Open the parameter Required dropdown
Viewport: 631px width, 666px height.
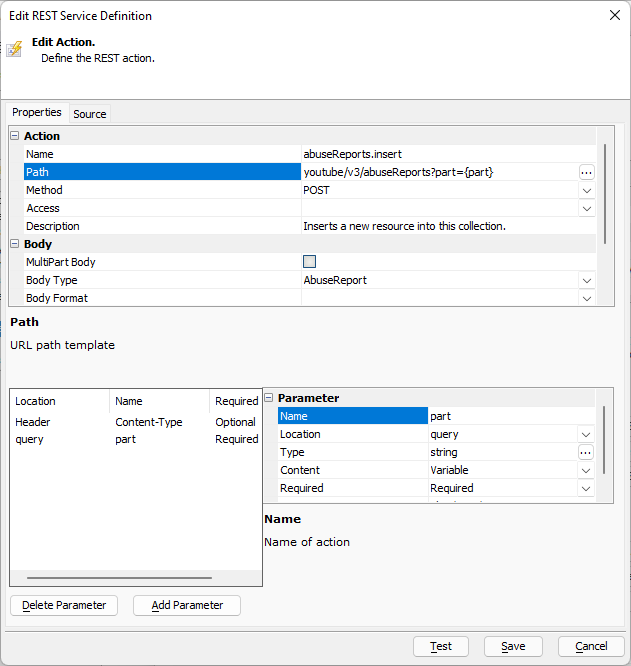[586, 488]
